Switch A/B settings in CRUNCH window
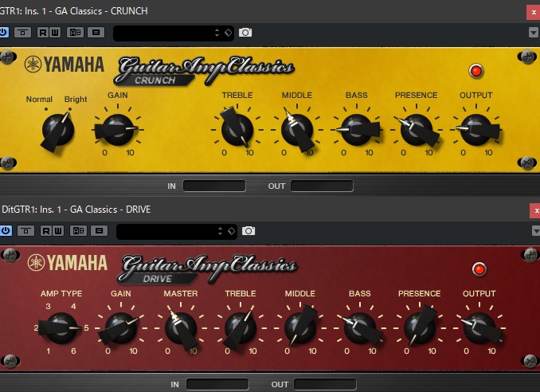The height and width of the screenshot is (392, 540). [x=76, y=33]
